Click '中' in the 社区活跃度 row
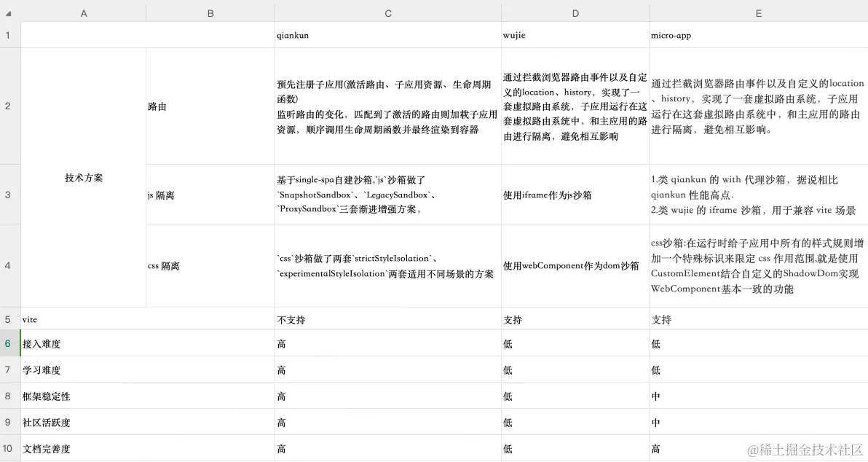 click(758, 422)
